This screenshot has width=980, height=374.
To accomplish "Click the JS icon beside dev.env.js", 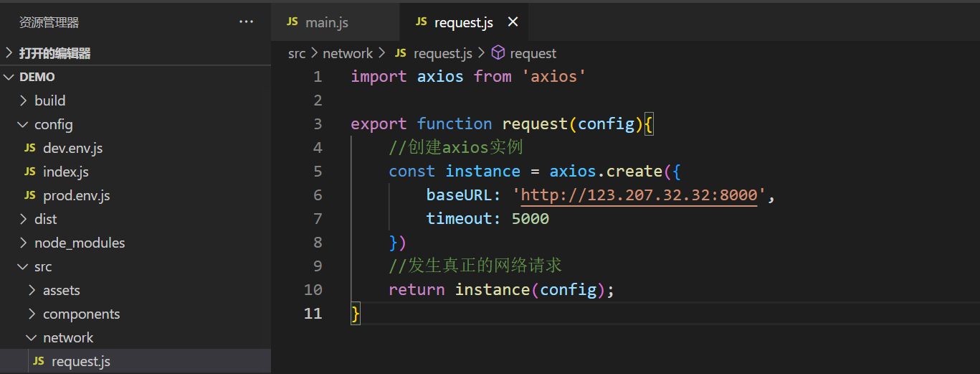I will 30,148.
